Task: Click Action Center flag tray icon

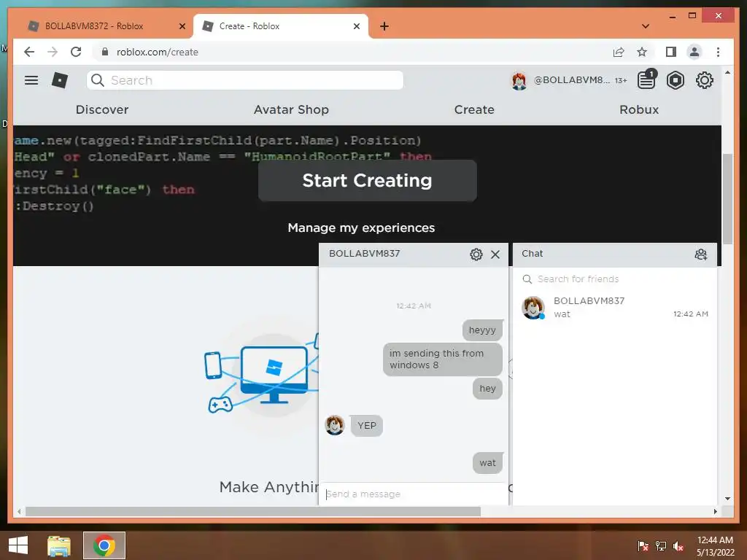Action: coord(643,546)
